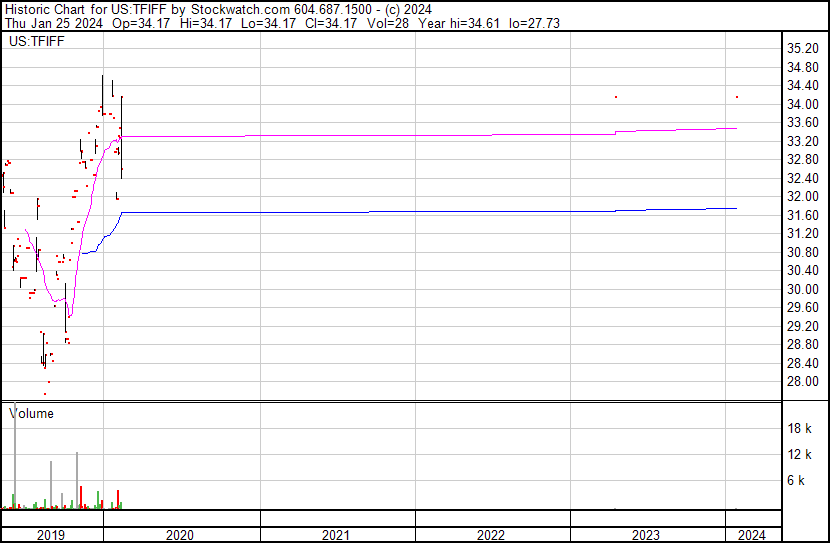
Task: Click the 32.00 price axis label
Action: tap(802, 196)
